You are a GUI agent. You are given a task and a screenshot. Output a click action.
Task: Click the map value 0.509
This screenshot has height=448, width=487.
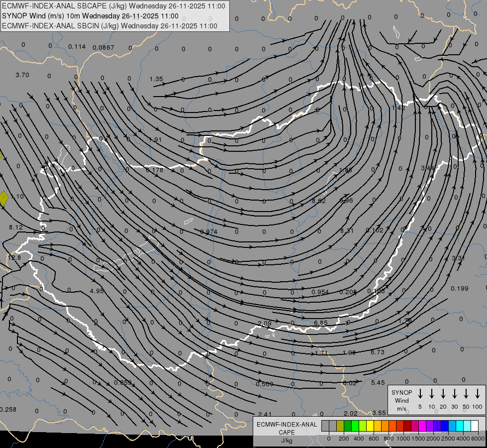click(x=265, y=384)
